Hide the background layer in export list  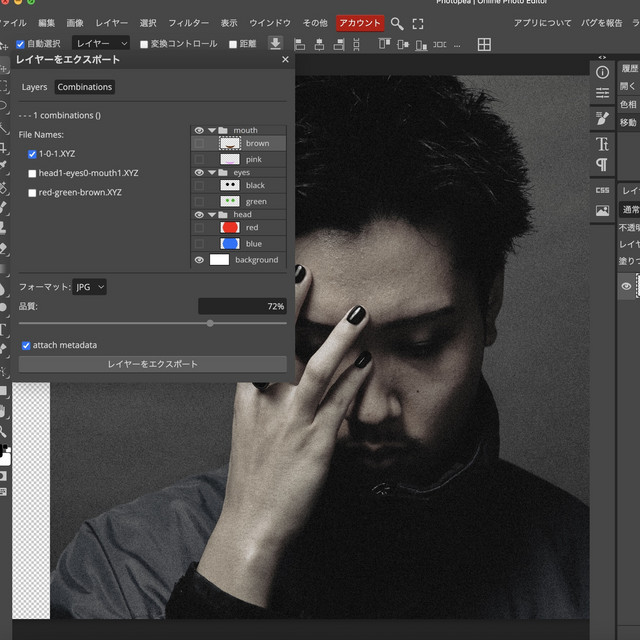(x=199, y=260)
